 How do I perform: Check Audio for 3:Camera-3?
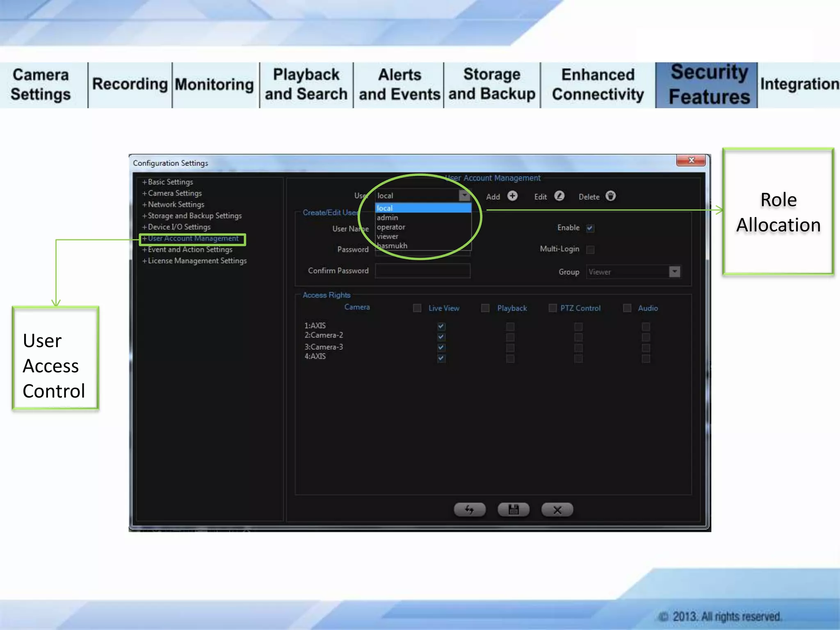(646, 348)
